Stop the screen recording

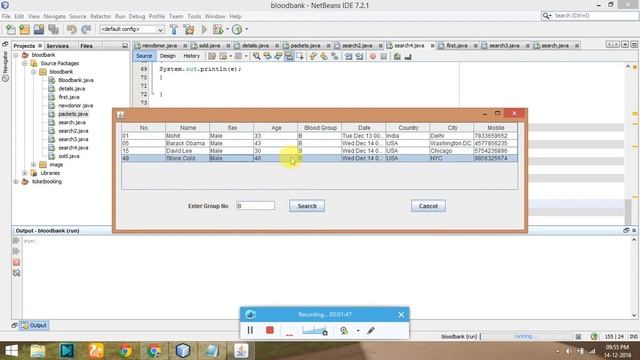(269, 330)
